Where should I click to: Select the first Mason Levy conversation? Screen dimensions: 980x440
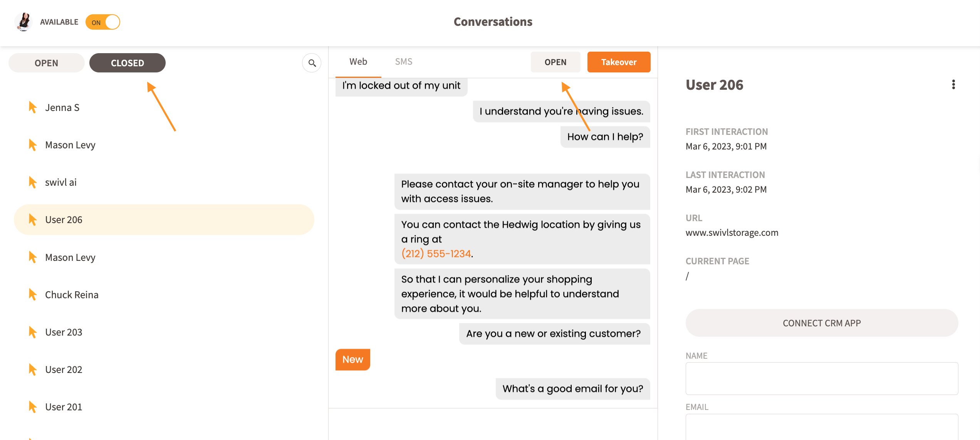pyautogui.click(x=70, y=145)
